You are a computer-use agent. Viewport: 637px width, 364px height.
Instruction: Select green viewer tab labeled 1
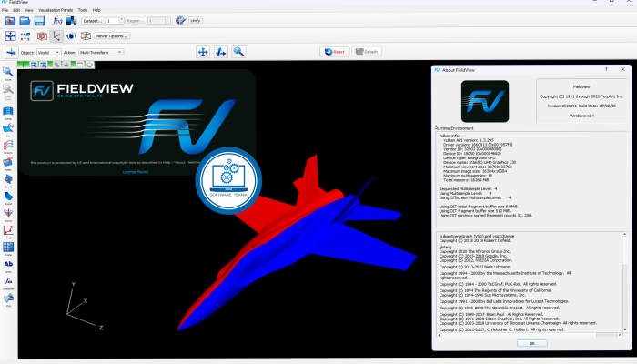point(23,65)
